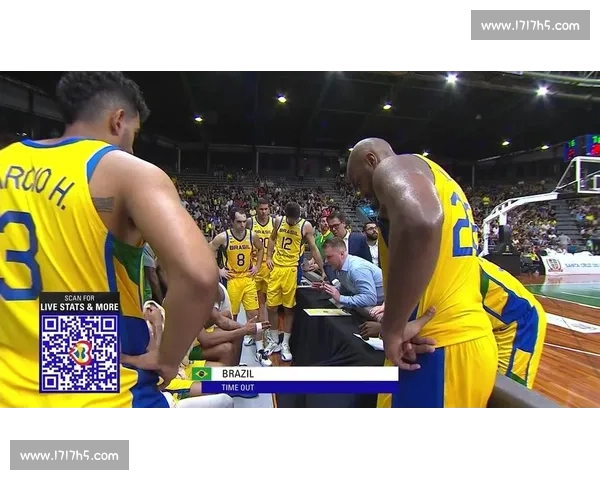Click the yellow clipboard on the table

tap(327, 312)
